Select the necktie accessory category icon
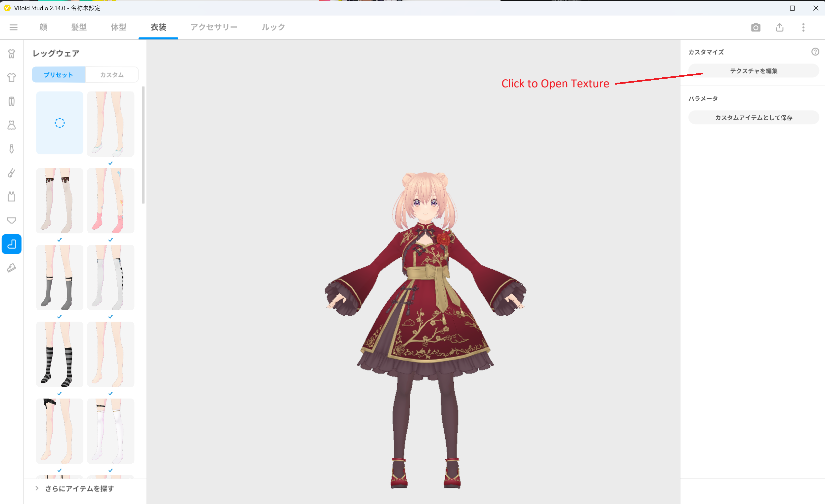 tap(12, 149)
